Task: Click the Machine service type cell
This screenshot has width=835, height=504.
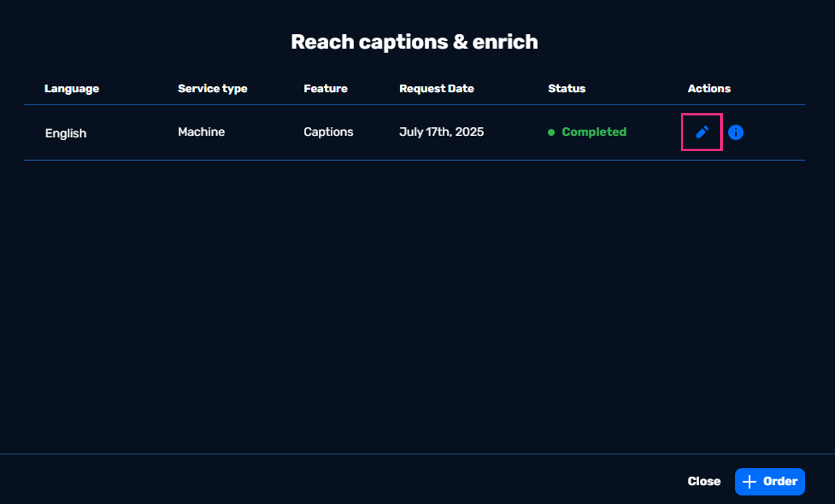Action: [201, 132]
